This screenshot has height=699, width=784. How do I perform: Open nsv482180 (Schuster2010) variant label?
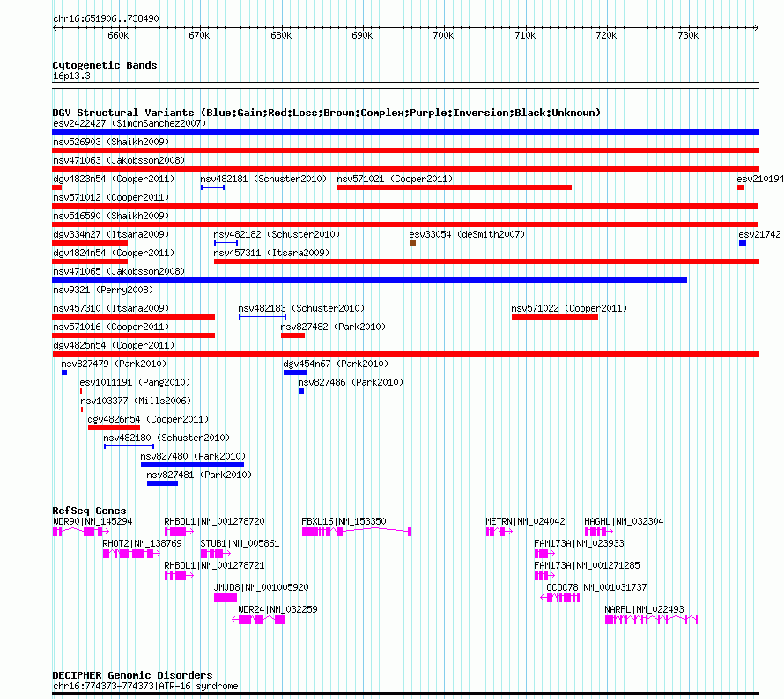(166, 438)
